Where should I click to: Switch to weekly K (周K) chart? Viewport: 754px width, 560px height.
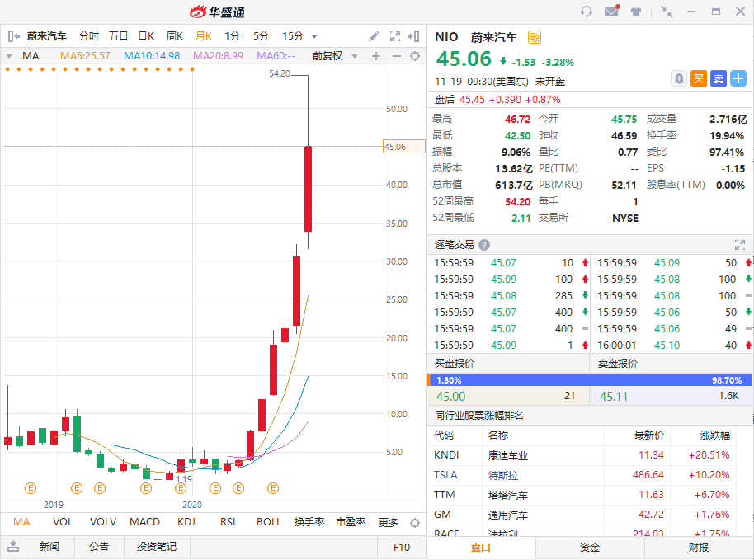tap(175, 36)
